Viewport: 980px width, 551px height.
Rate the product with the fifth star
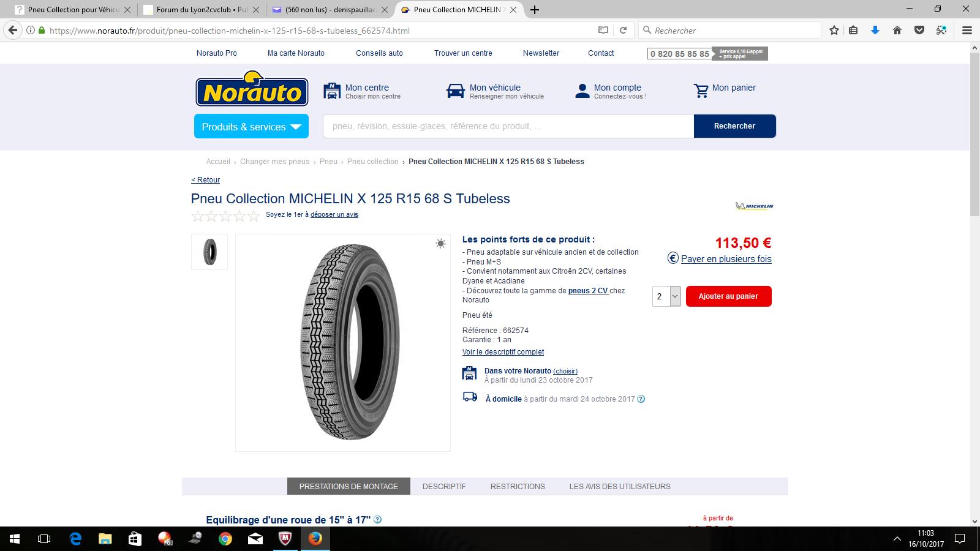254,216
